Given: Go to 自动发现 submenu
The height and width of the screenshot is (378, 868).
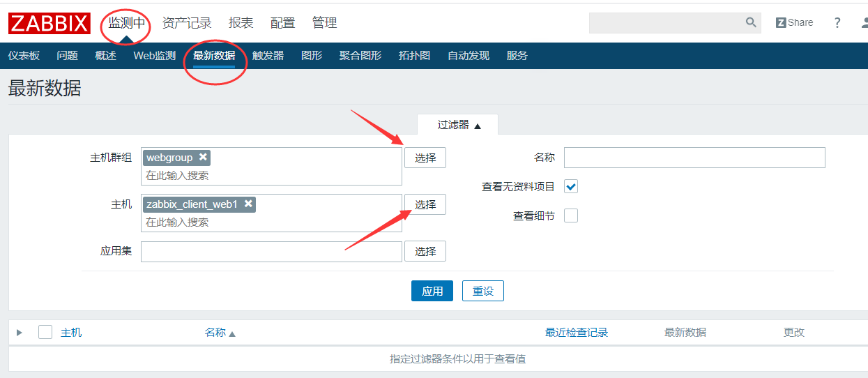Looking at the screenshot, I should pos(469,56).
